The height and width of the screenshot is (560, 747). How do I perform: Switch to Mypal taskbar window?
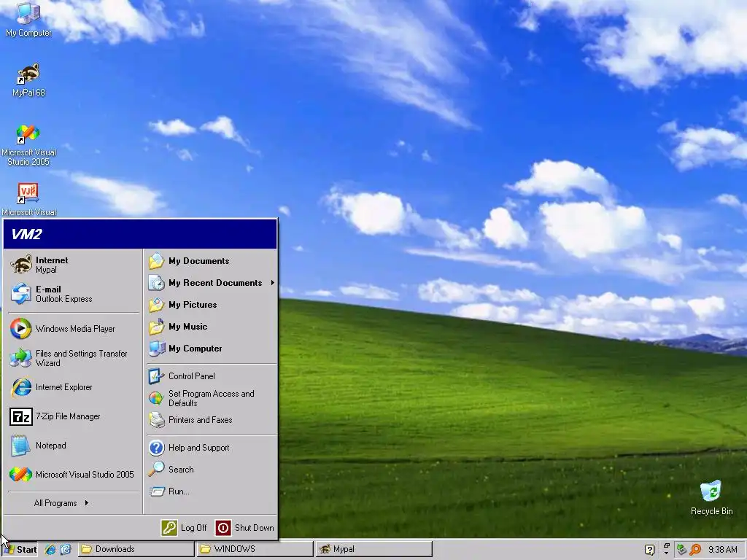coord(374,549)
